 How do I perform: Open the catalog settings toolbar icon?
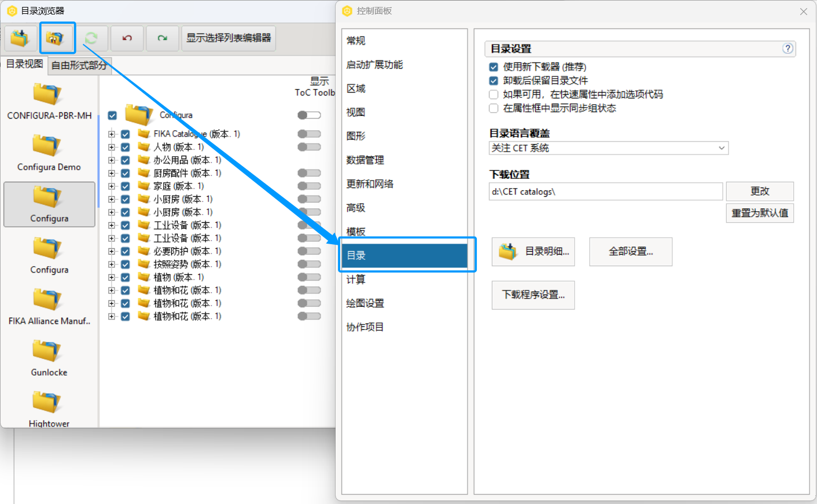(x=56, y=38)
